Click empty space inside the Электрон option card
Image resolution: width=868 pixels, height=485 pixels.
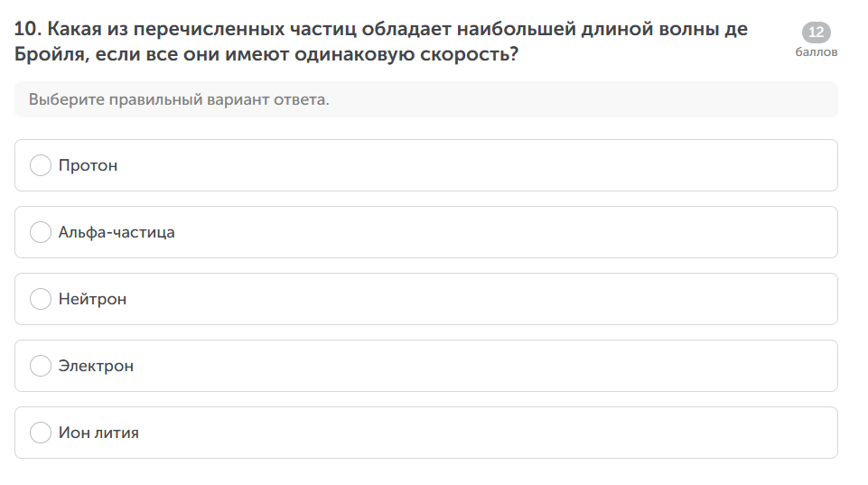coord(497,366)
